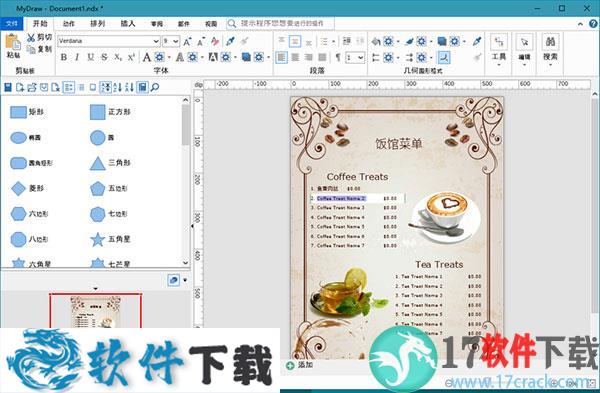This screenshot has height=393, width=600.
Task: Click the triangle (三角形) shape icon
Action: (98, 163)
